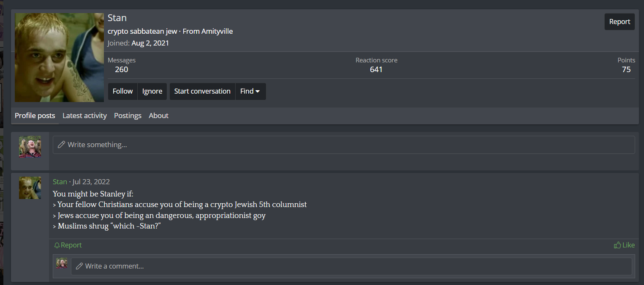This screenshot has height=285, width=644.
Task: Click the Messages count 260
Action: [x=122, y=70]
